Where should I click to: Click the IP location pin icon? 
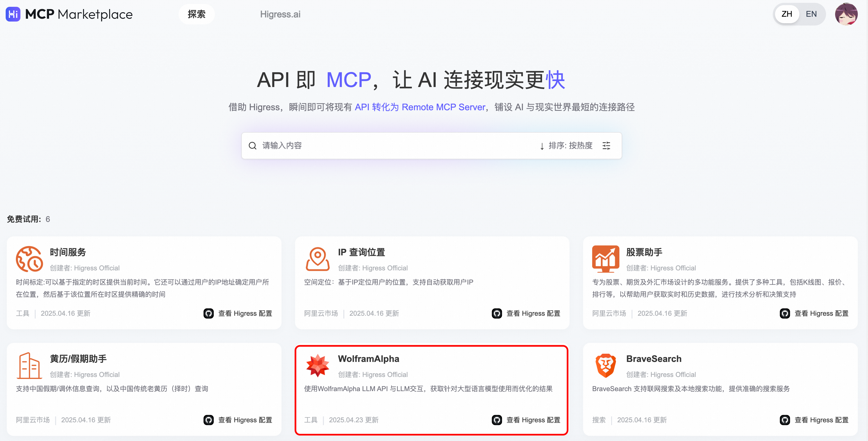click(x=317, y=259)
